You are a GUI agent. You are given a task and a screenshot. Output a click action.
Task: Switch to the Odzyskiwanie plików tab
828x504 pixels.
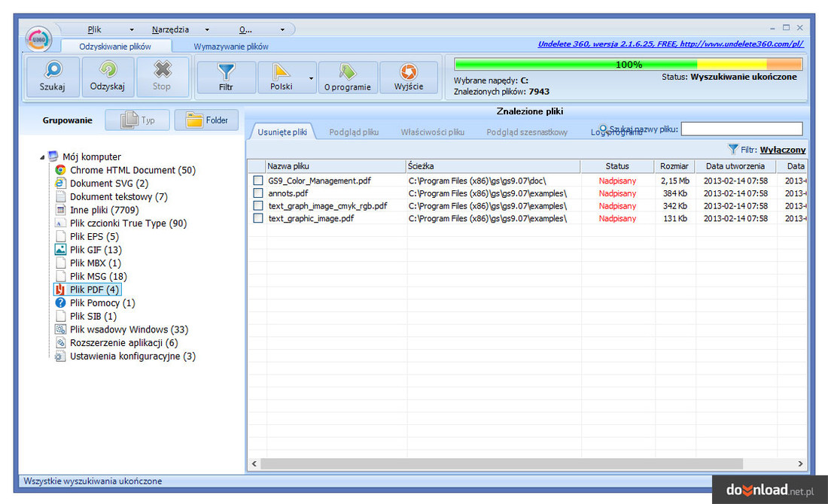115,47
